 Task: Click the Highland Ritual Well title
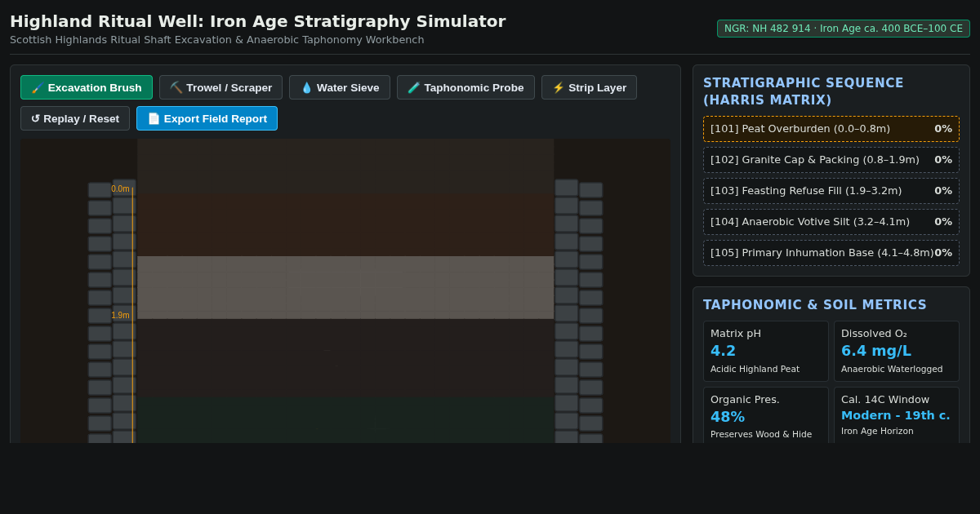tap(257, 21)
